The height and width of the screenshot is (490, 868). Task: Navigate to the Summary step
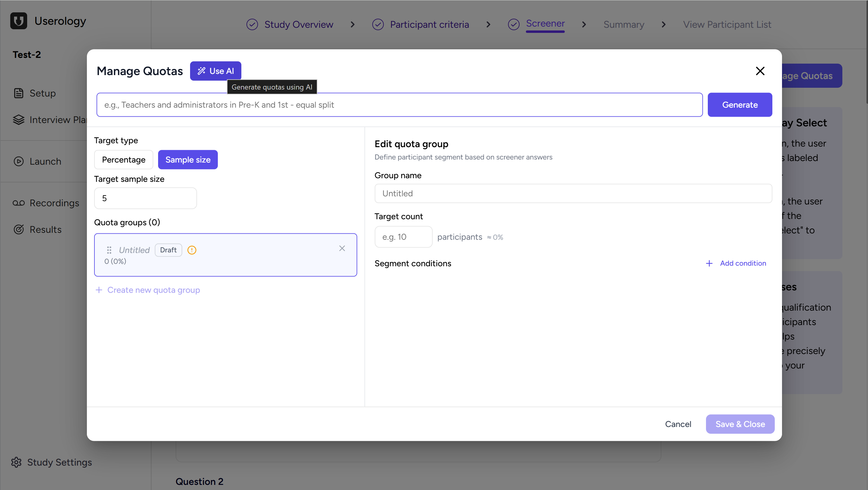tap(623, 24)
